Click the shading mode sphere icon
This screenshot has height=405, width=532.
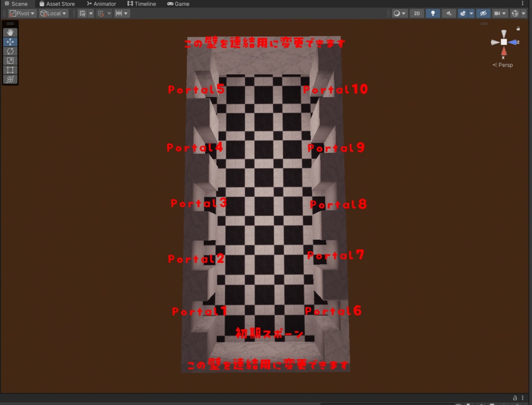pyautogui.click(x=396, y=13)
